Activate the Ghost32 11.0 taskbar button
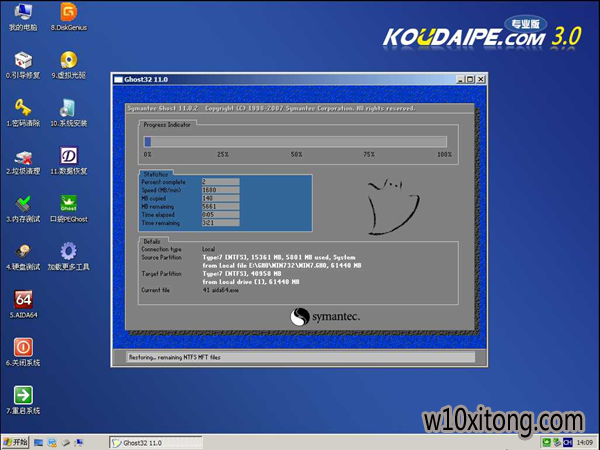This screenshot has width=600, height=450. point(156,443)
